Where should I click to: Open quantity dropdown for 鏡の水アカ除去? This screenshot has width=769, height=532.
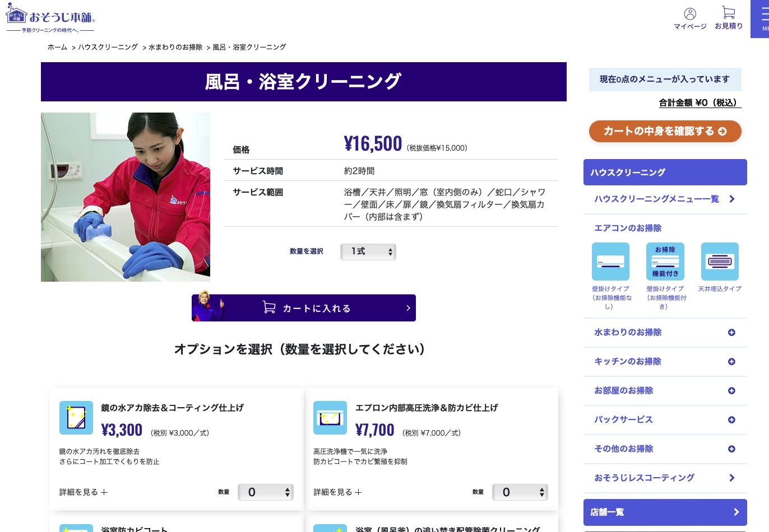pyautogui.click(x=266, y=492)
